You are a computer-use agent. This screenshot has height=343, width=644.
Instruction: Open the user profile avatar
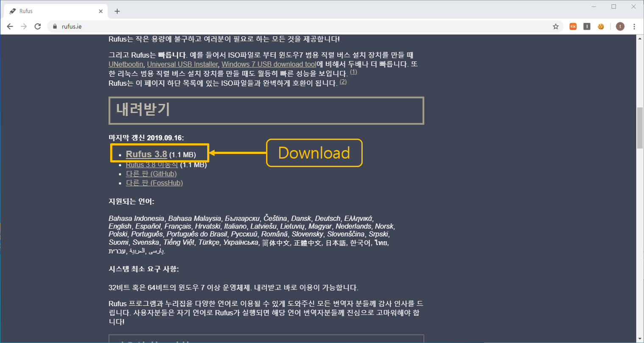pyautogui.click(x=620, y=26)
